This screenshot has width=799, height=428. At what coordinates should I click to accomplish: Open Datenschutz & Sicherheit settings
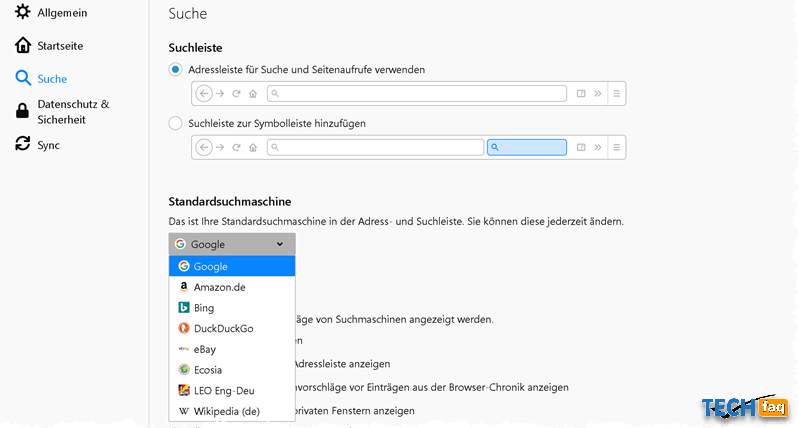(x=62, y=112)
